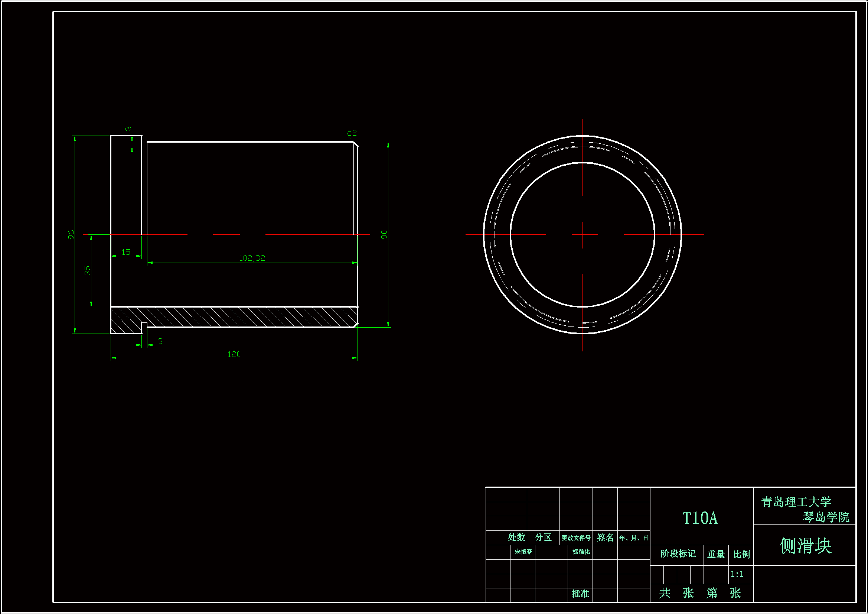Click the 比例 label cell
Viewport: 868px width, 614px height.
point(741,554)
